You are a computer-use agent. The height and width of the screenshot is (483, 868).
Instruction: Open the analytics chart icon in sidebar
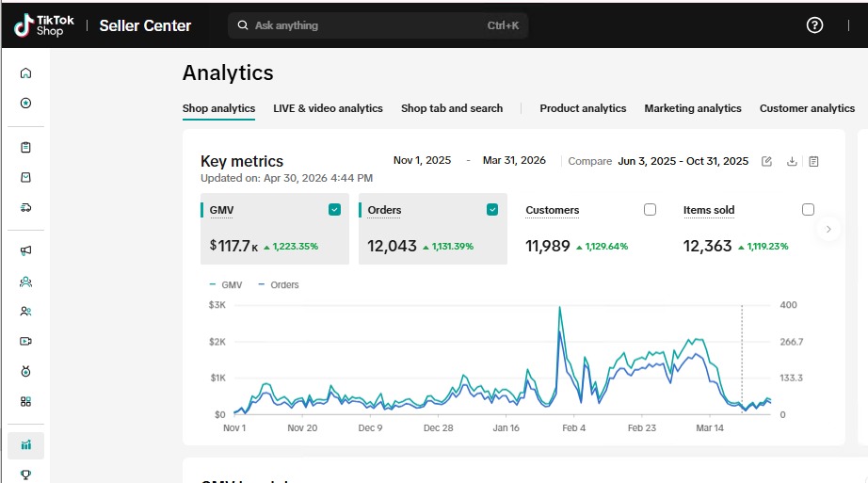coord(25,445)
